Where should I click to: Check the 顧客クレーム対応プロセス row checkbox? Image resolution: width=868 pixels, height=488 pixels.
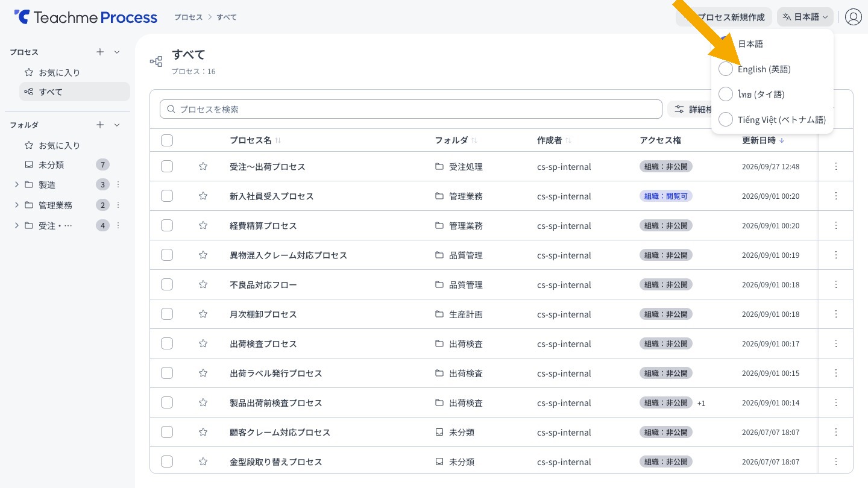[167, 432]
